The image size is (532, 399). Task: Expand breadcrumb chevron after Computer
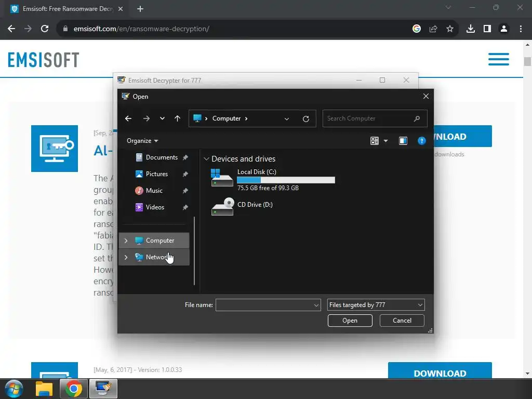coord(246,118)
